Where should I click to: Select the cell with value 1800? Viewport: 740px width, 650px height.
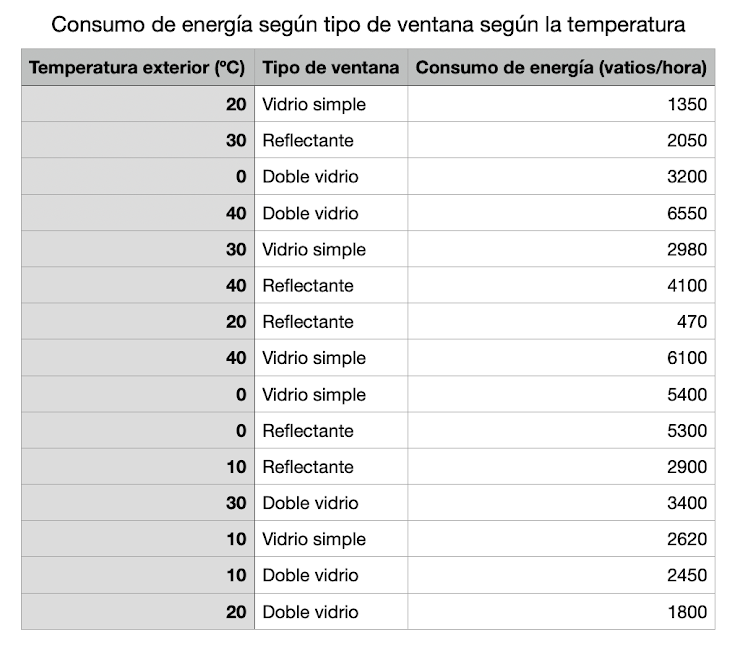(x=561, y=612)
